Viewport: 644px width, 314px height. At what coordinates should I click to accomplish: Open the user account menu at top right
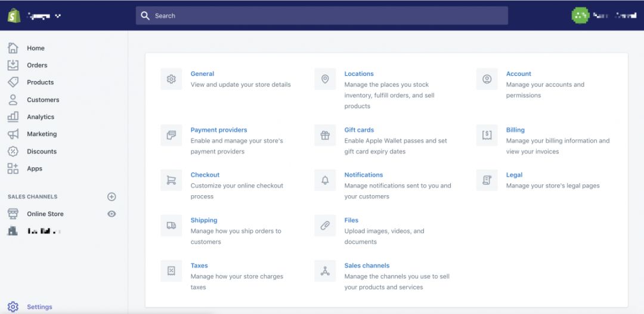603,16
